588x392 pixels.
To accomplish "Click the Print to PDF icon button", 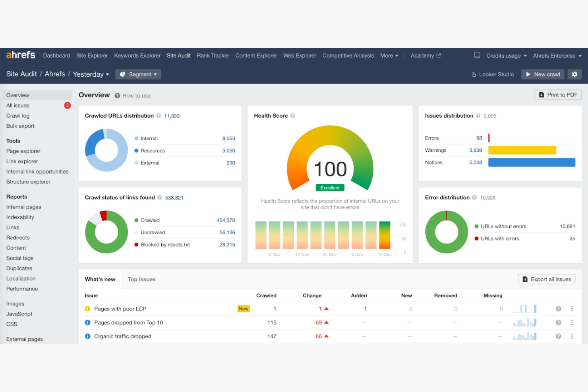I will (x=542, y=95).
